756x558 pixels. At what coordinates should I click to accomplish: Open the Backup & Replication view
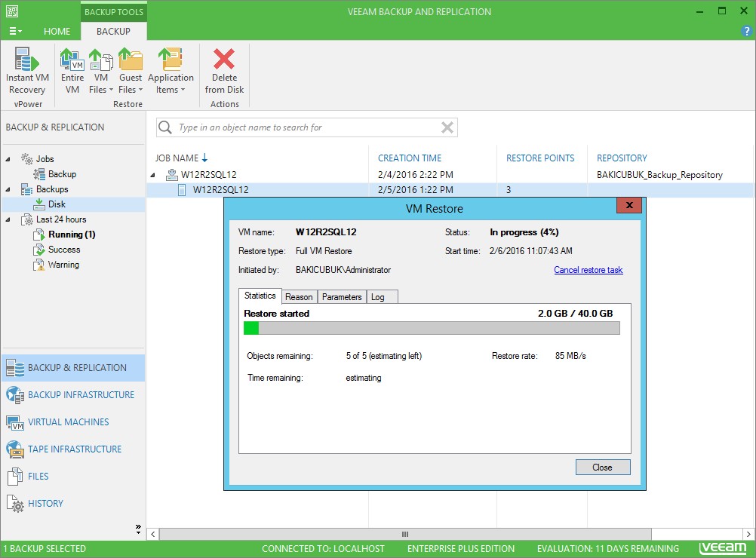coord(73,368)
